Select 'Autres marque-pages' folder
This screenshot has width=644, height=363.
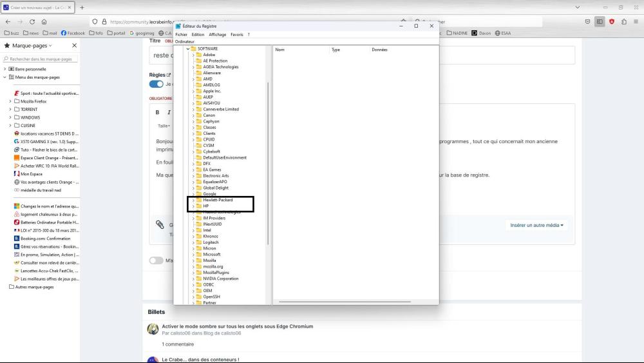pos(31,287)
